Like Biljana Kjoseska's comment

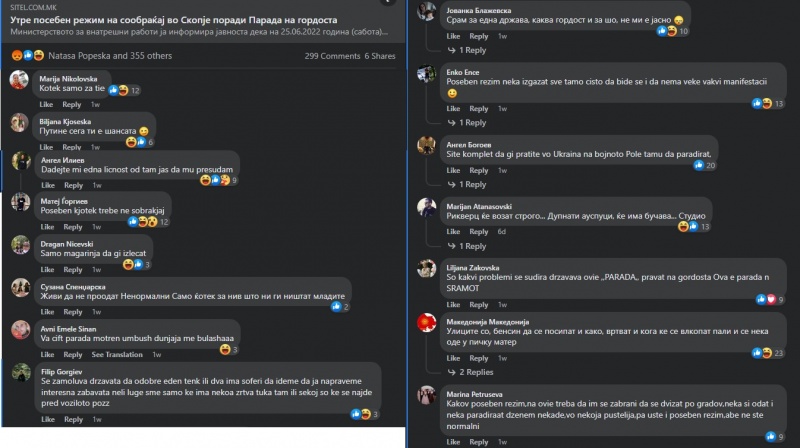coord(46,147)
